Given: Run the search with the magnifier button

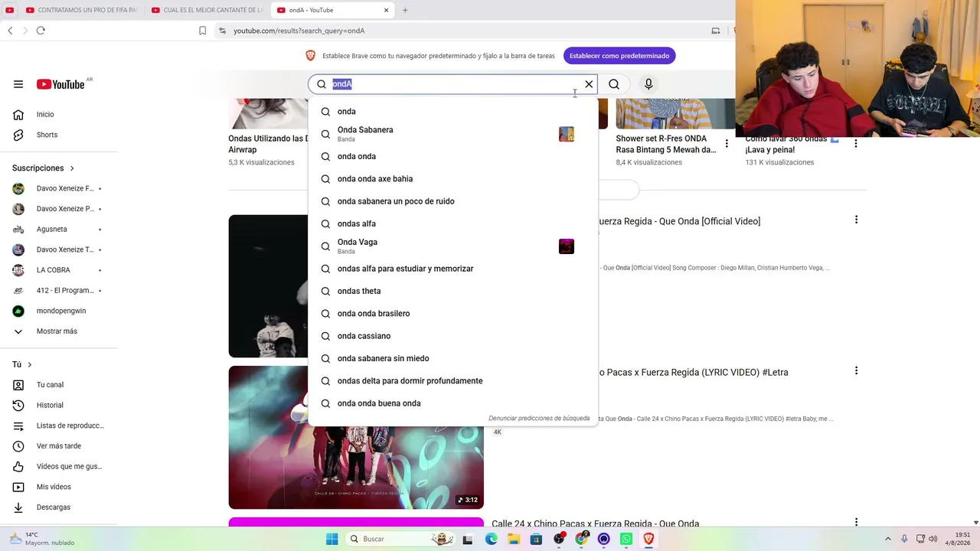Looking at the screenshot, I should 614,84.
